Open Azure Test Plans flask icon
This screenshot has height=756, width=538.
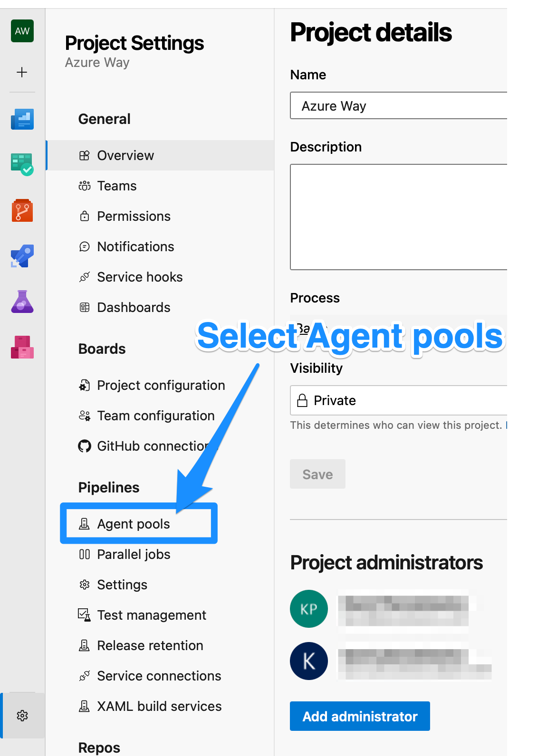tap(22, 302)
